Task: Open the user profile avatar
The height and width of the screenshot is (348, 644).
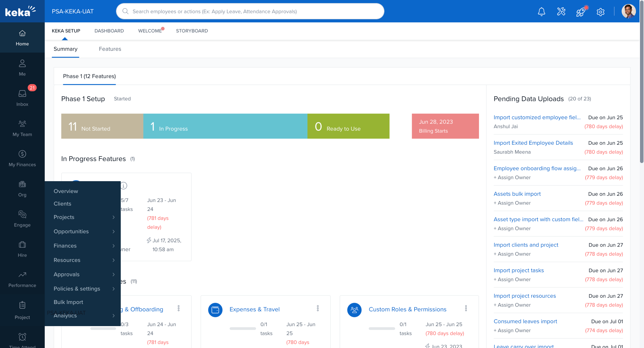Action: [628, 11]
